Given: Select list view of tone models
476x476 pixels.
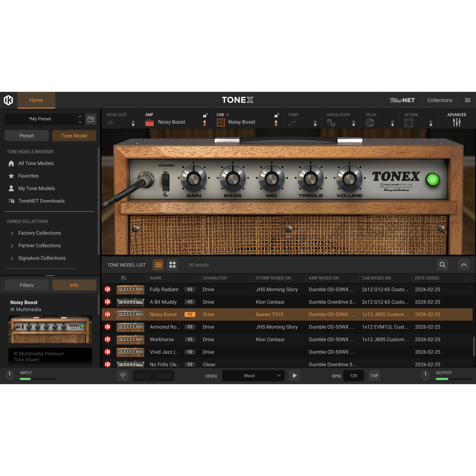Looking at the screenshot, I should [158, 265].
